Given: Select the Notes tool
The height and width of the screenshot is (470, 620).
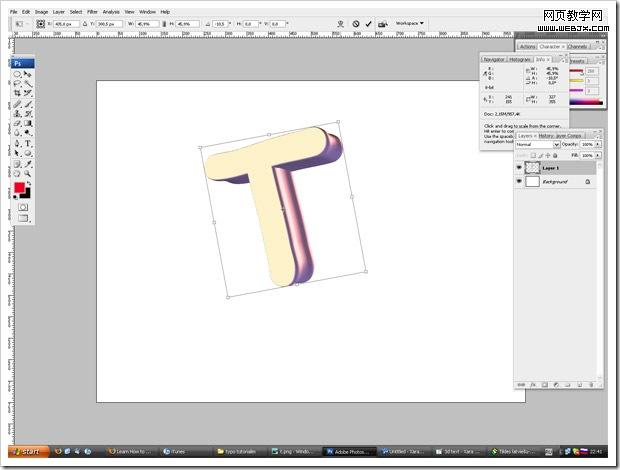Looking at the screenshot, I should tap(17, 164).
